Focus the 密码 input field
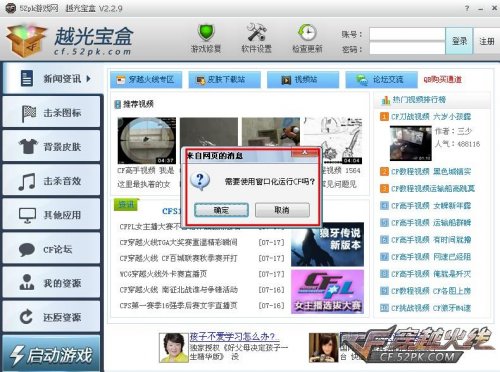Viewport: 500px width, 372px height. 407,49
